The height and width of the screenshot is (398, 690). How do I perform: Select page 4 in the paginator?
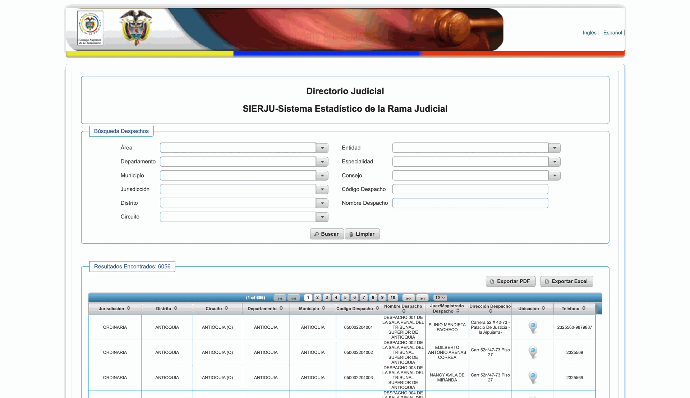(336, 298)
